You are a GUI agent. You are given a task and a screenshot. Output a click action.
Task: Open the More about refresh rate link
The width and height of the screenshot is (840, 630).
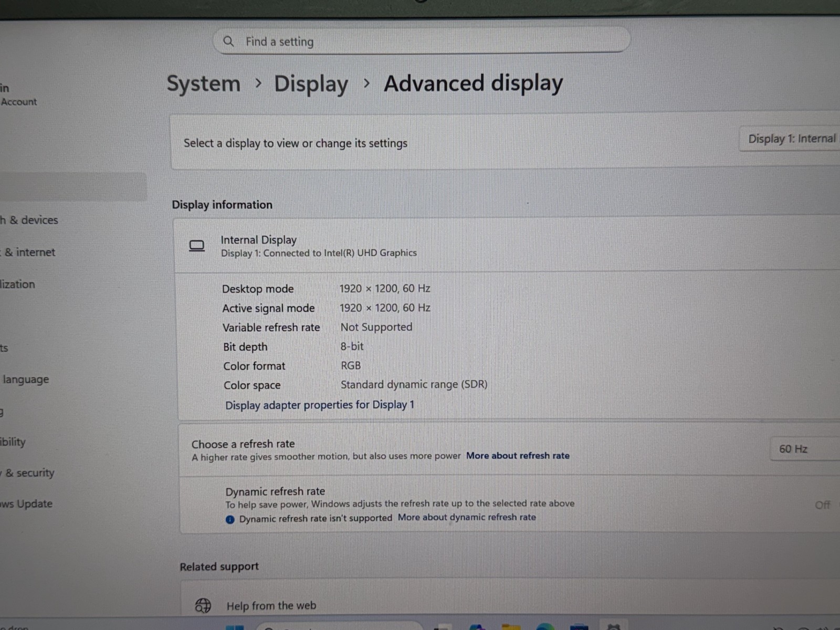(x=518, y=456)
